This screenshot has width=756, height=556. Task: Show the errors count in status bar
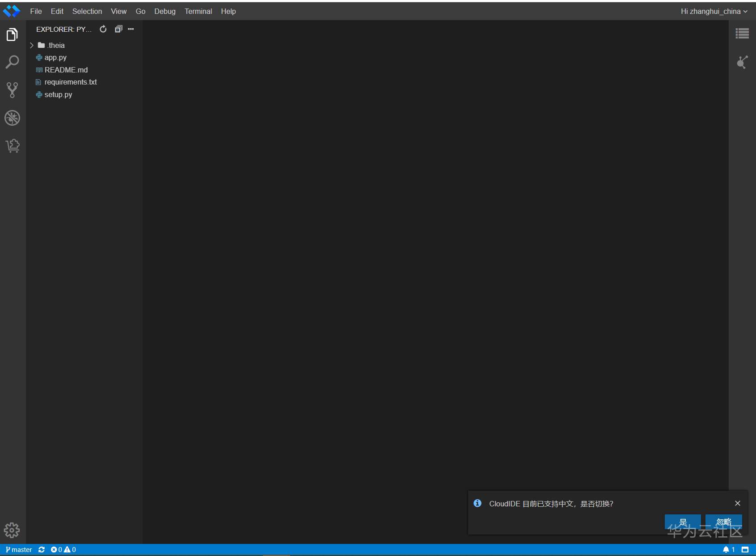click(56, 550)
